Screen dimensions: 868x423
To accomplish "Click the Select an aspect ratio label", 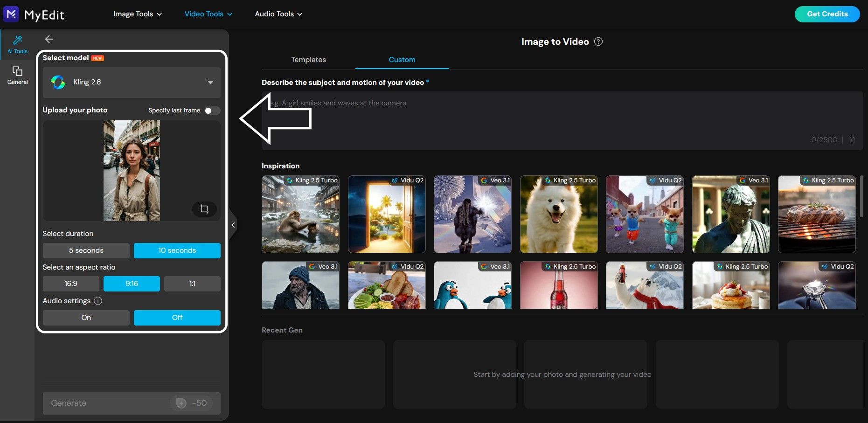I will (79, 267).
